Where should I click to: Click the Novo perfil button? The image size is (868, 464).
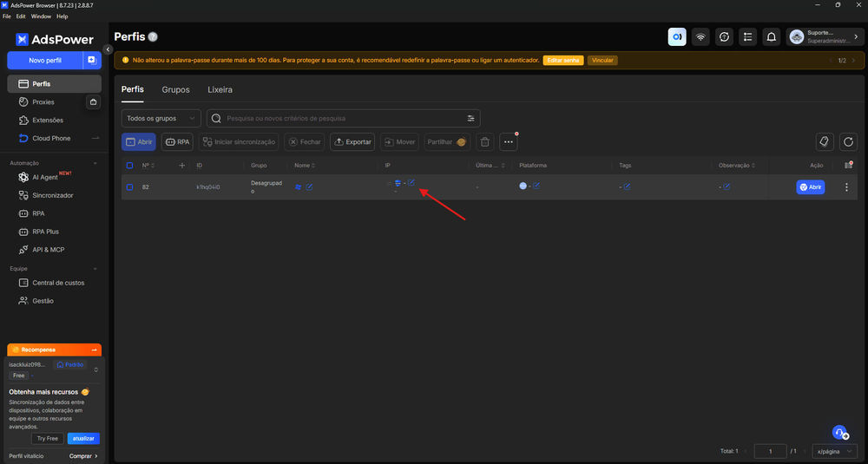click(x=45, y=61)
